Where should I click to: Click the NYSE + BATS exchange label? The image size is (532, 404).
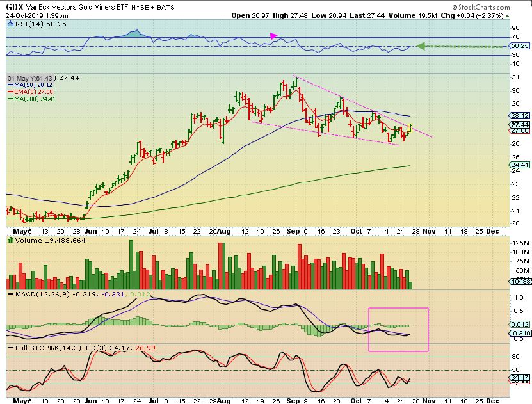click(152, 7)
